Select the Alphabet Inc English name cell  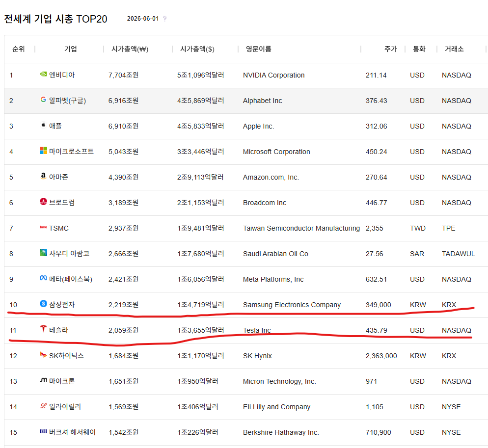(x=262, y=101)
